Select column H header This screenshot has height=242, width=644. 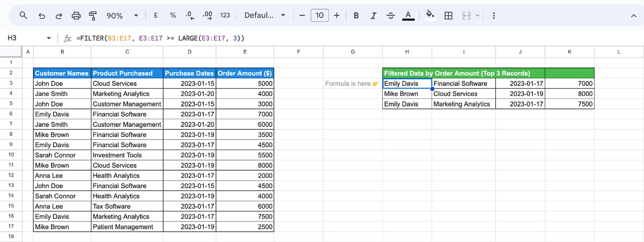407,52
